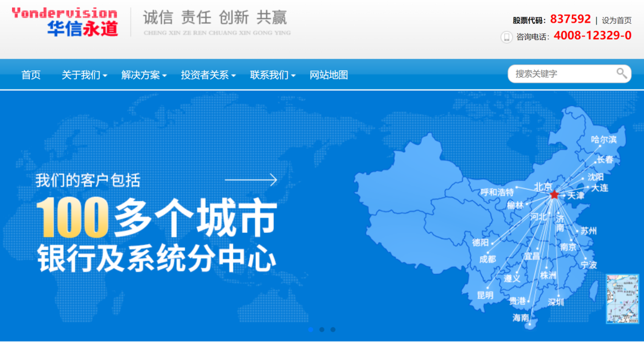
Task: Click the 长春 city label on map
Action: [605, 159]
